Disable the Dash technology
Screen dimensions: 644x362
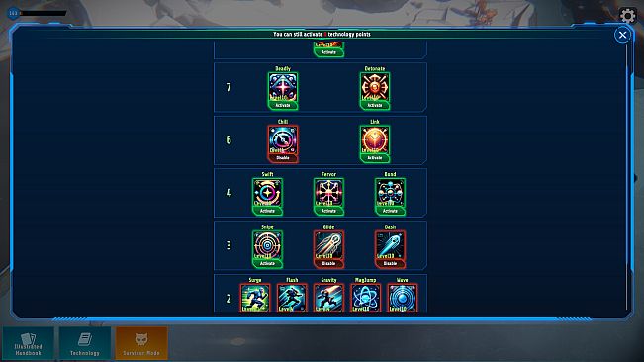tap(390, 263)
